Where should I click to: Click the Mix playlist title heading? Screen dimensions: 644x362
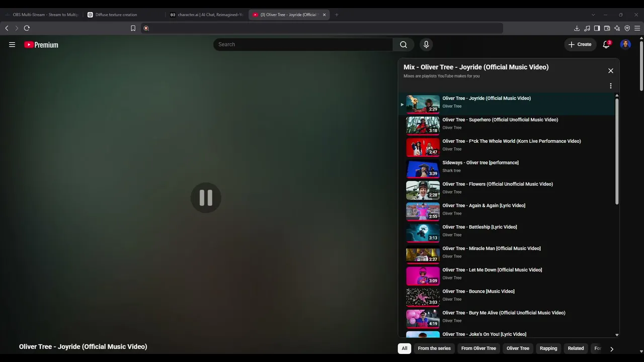click(476, 67)
